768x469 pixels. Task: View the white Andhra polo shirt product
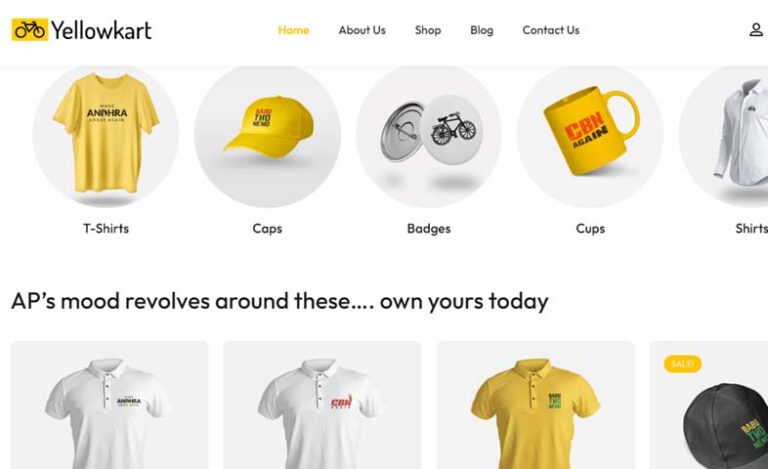point(109,405)
